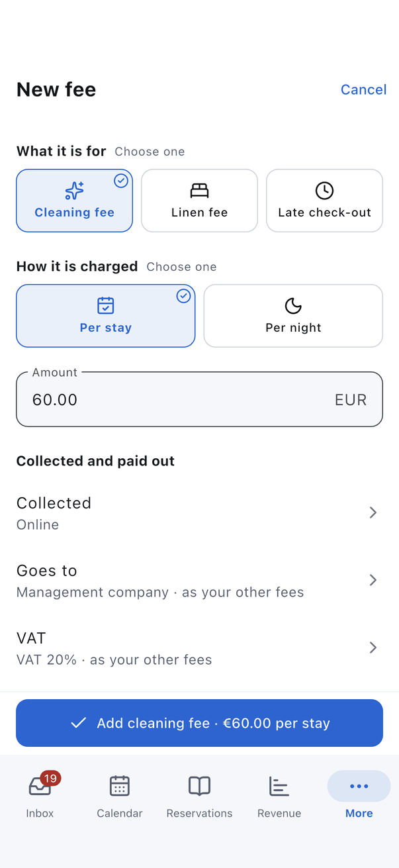Switch to the Revenue tab
Viewport: 399px width, 868px height.
(x=279, y=795)
